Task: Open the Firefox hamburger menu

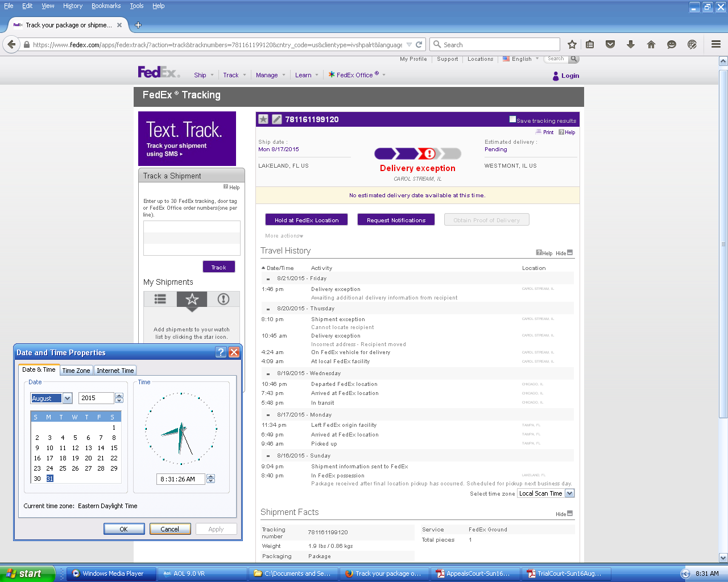Action: (x=716, y=44)
